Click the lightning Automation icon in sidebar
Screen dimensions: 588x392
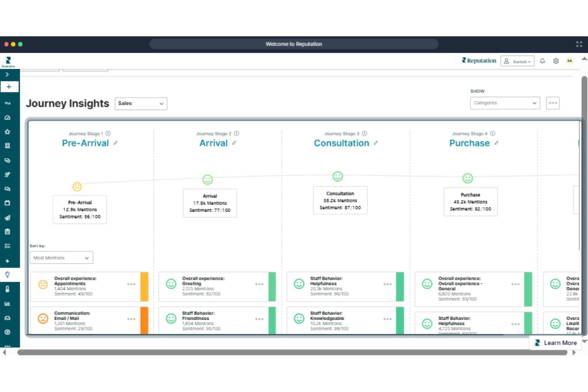click(x=8, y=261)
